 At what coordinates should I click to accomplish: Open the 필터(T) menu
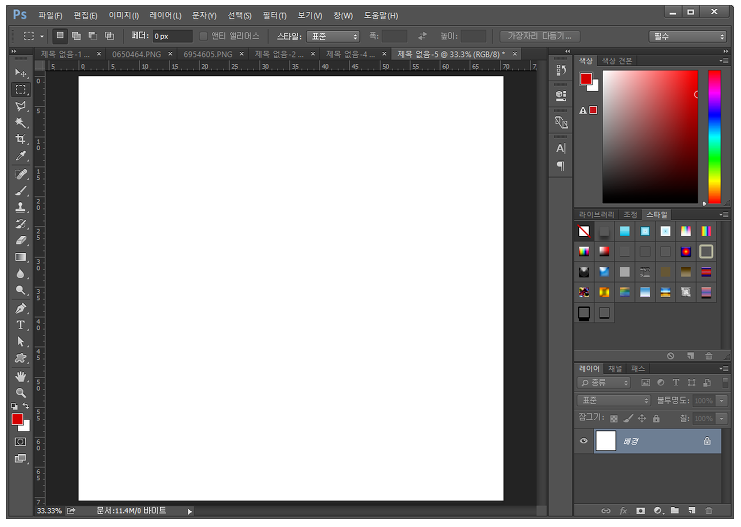tap(275, 16)
